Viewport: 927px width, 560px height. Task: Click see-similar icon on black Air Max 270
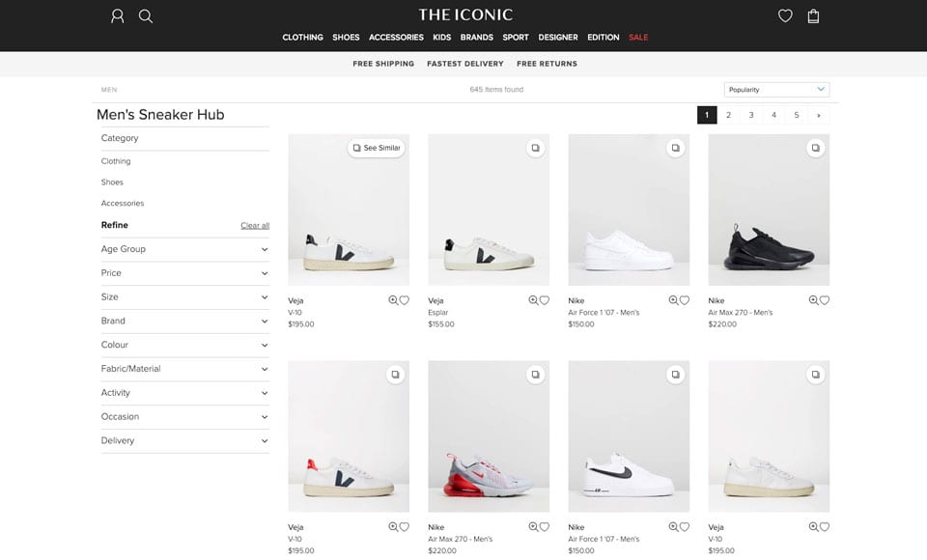(815, 148)
